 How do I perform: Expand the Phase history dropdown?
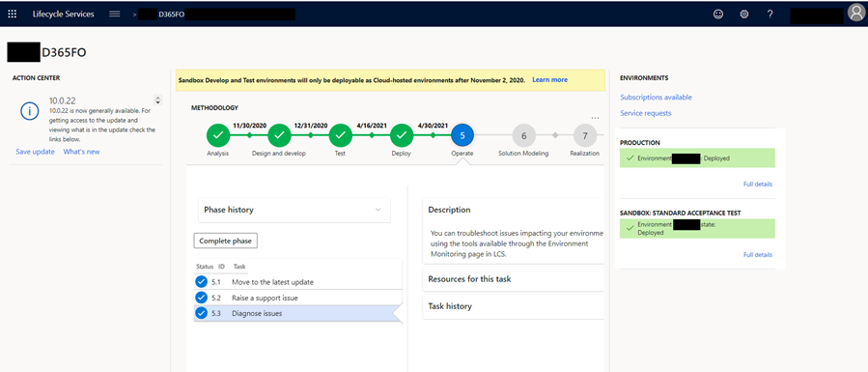(x=294, y=210)
